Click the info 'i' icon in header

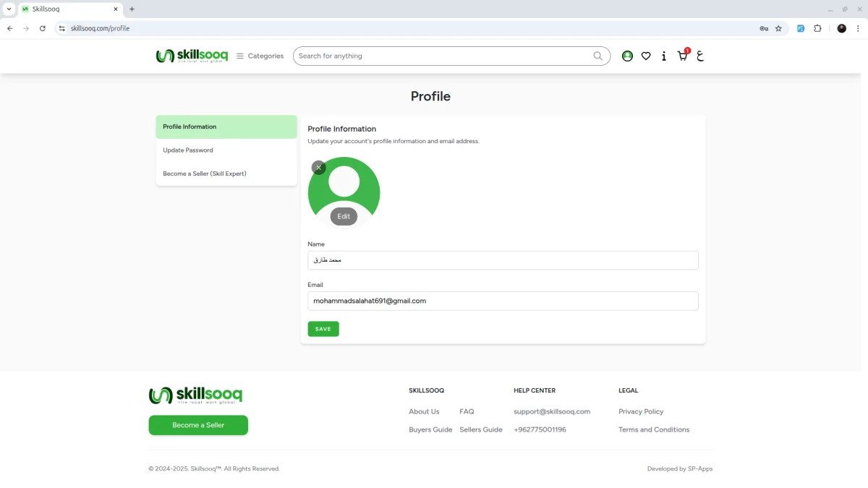pyautogui.click(x=664, y=56)
